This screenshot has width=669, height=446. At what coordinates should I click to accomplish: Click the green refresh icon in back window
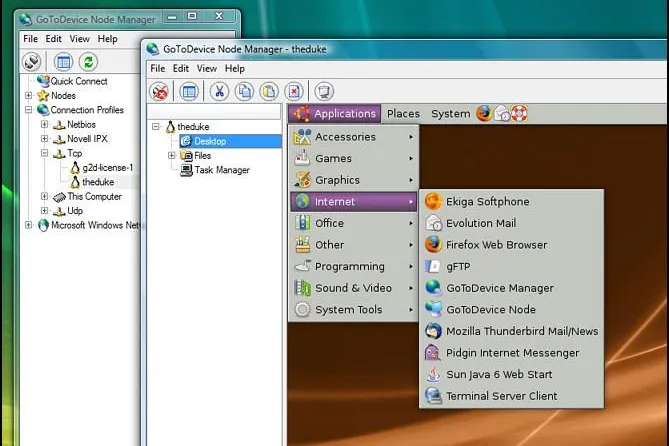tap(88, 62)
